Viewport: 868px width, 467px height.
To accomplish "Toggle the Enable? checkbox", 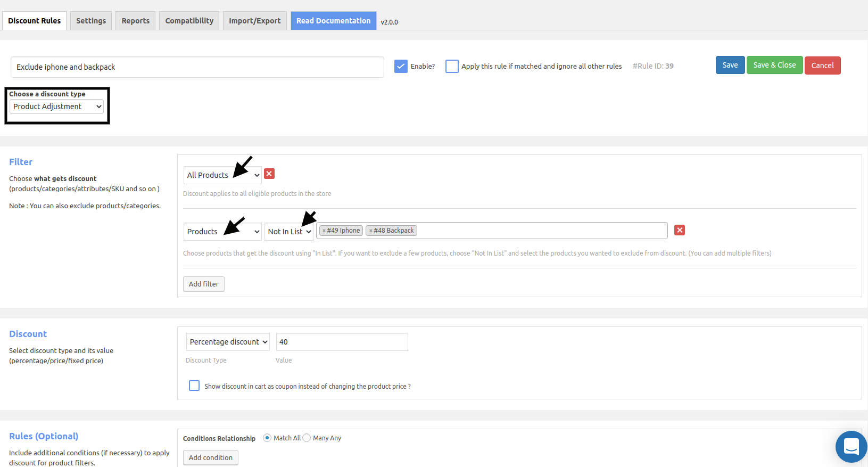I will point(401,66).
